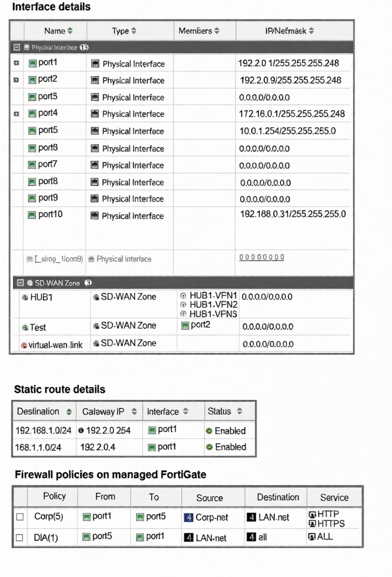The height and width of the screenshot is (577, 392).
Task: Click the HUB1 SD-WAN zone icon
Action: (x=25, y=298)
